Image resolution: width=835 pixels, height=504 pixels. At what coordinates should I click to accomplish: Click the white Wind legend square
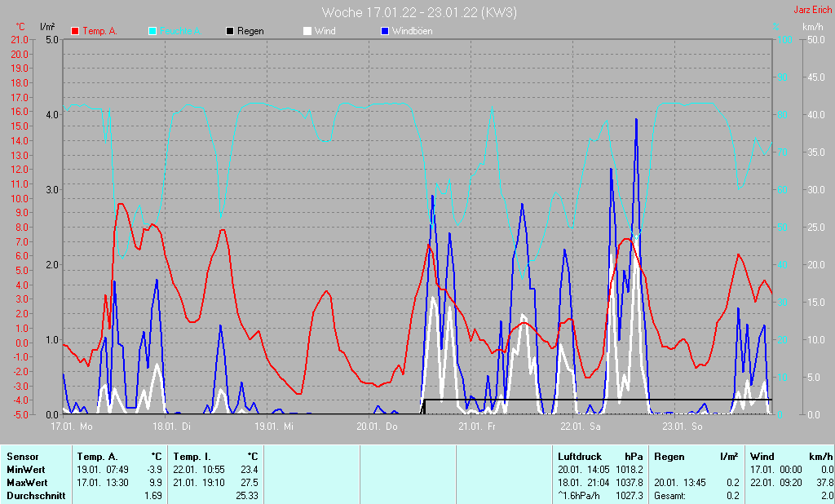click(307, 31)
